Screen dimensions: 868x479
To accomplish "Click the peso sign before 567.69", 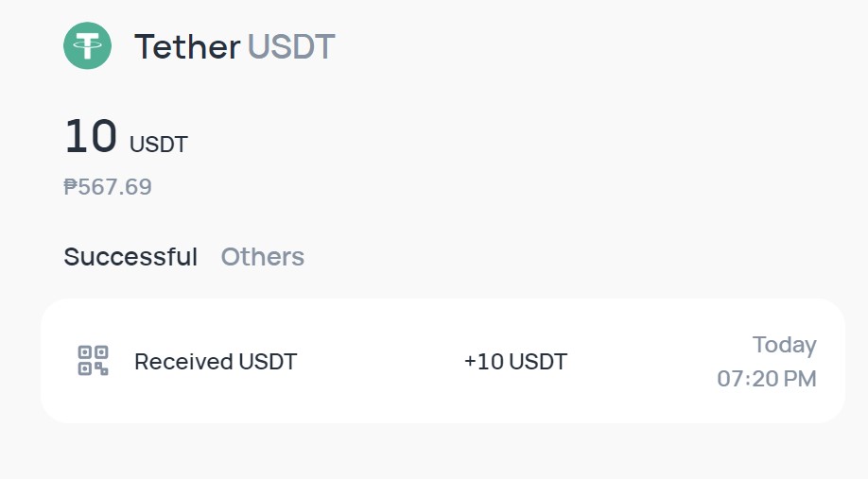I will coord(70,187).
